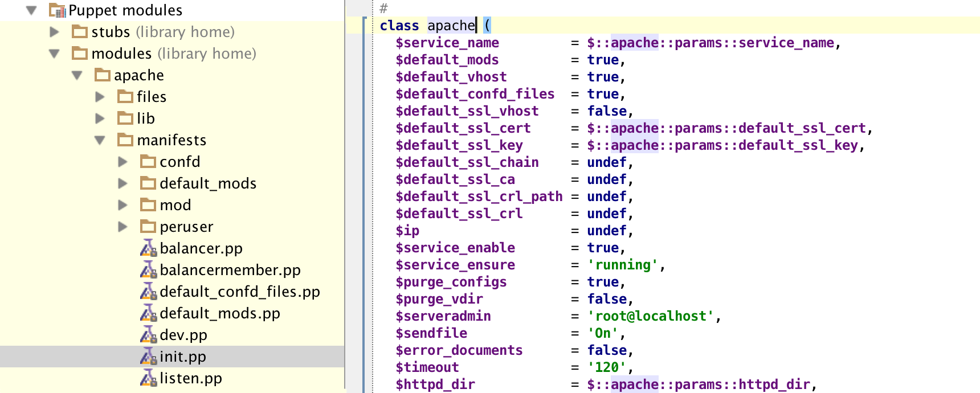Collapse the Puppet modules root node

[31, 10]
